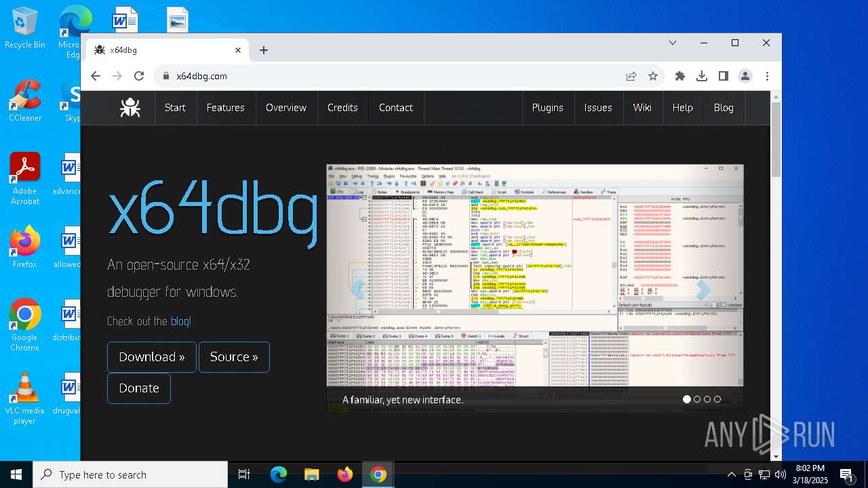This screenshot has height=488, width=868.
Task: Open the Issues nav link
Action: [x=598, y=108]
